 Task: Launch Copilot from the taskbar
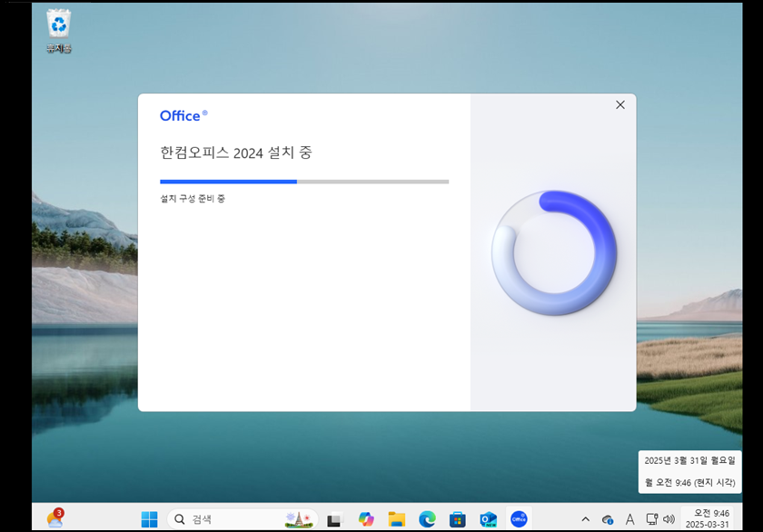[366, 519]
